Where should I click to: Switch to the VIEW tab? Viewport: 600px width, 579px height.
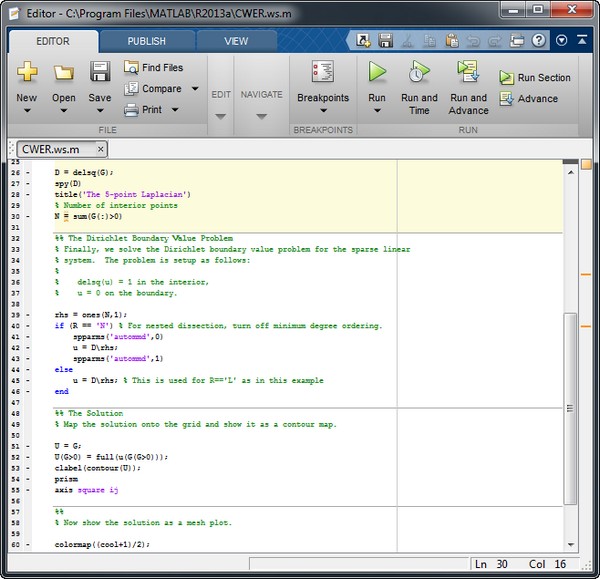pyautogui.click(x=236, y=41)
